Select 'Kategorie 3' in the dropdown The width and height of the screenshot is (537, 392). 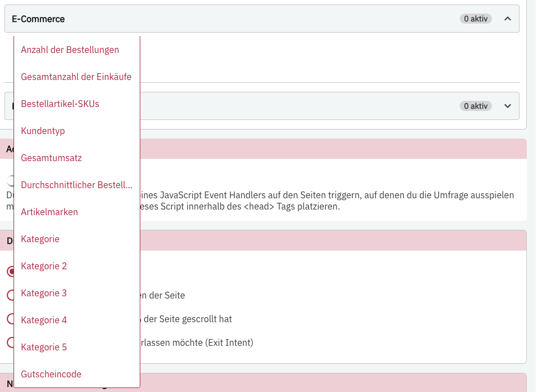(x=44, y=293)
